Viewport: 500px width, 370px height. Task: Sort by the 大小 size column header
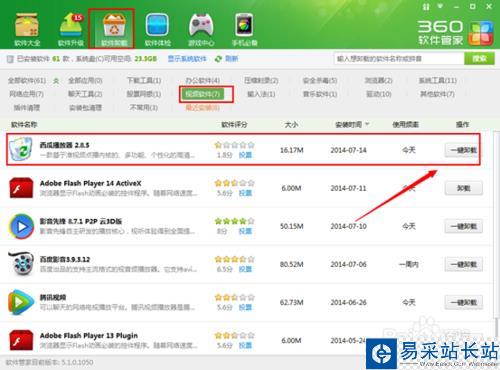pyautogui.click(x=291, y=125)
